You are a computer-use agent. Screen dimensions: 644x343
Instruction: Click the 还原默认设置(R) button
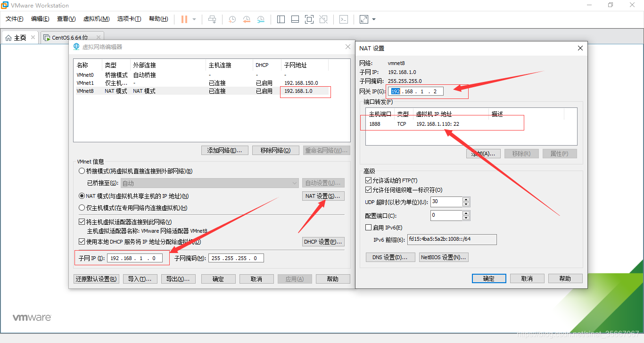(96, 279)
